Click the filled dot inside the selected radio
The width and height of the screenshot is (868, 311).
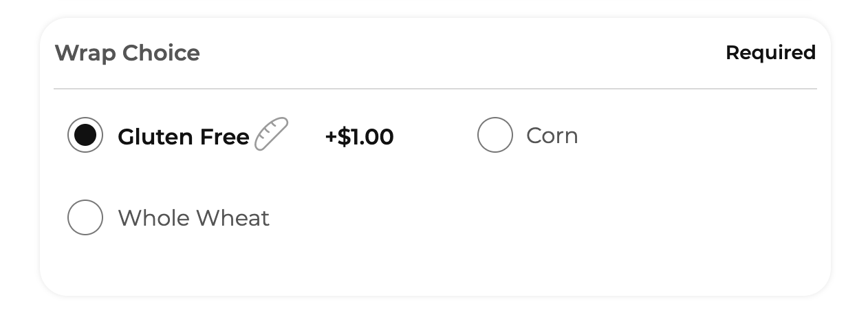[x=85, y=135]
